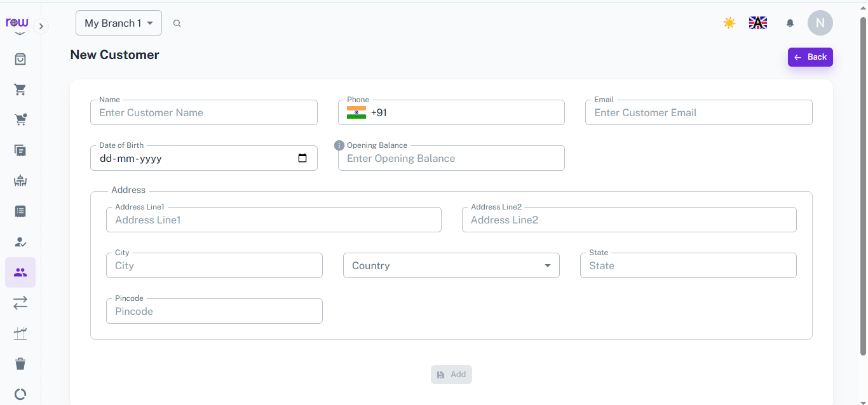Show the Opening Balance info icon
Image resolution: width=868 pixels, height=405 pixels.
[339, 145]
